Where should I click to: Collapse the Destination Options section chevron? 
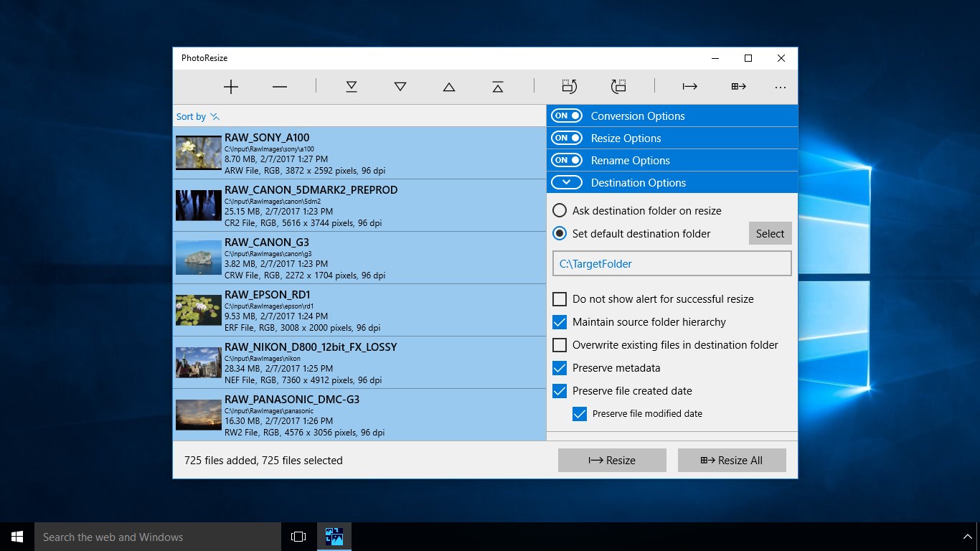567,182
